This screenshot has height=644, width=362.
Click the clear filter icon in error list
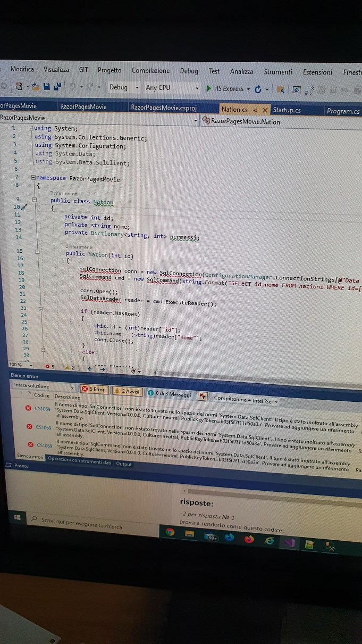[x=203, y=395]
